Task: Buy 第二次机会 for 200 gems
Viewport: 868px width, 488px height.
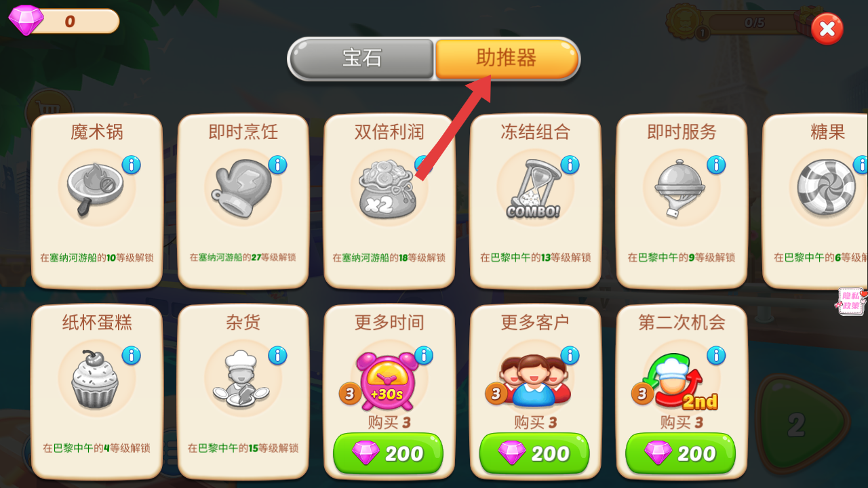Action: [x=681, y=453]
